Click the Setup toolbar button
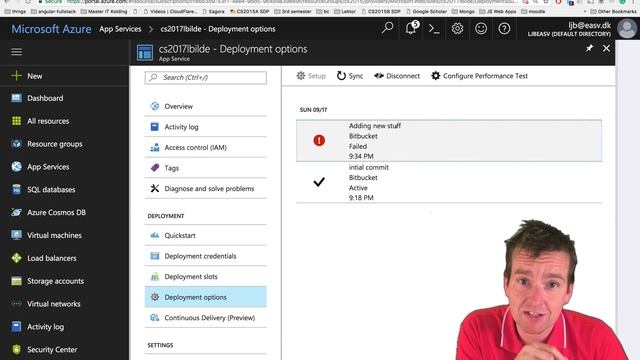Viewport: 640px width, 360px height. (311, 76)
